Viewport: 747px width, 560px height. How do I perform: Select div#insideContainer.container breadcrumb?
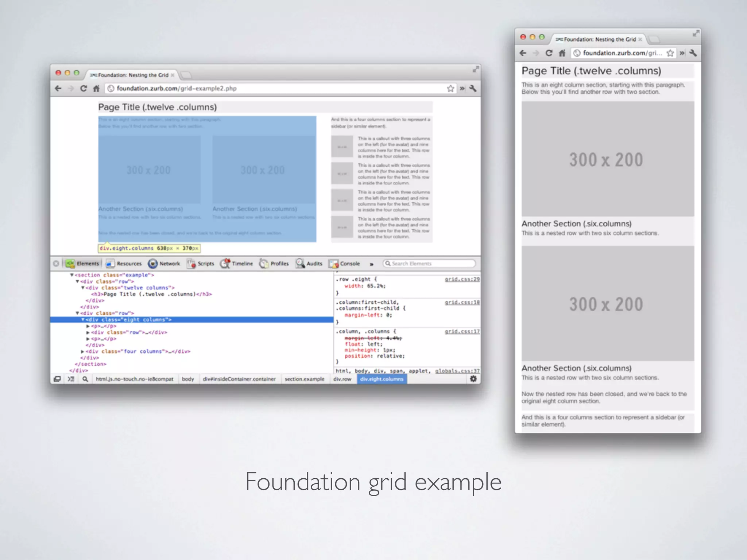239,379
